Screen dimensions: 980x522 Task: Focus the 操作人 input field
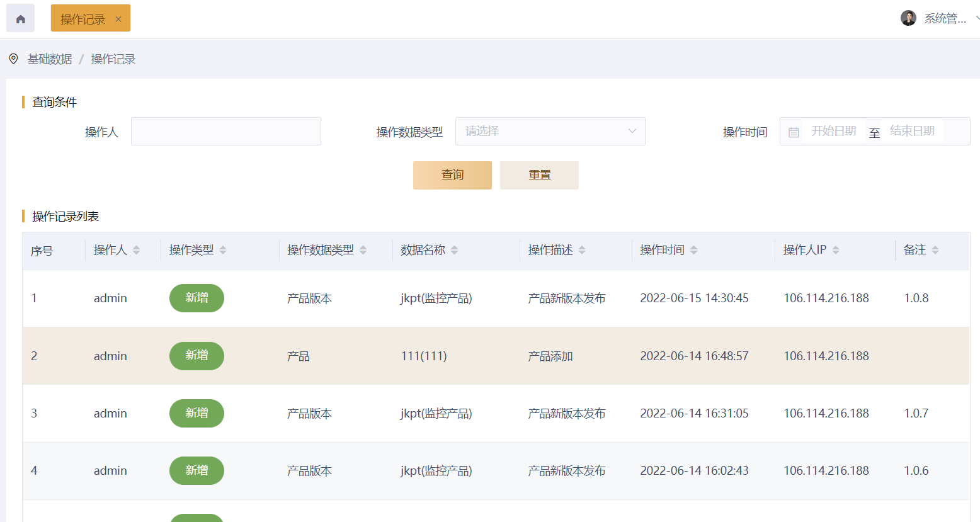225,131
